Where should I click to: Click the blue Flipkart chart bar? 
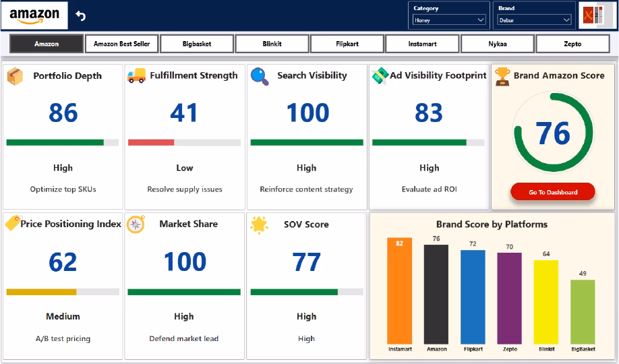(473, 297)
